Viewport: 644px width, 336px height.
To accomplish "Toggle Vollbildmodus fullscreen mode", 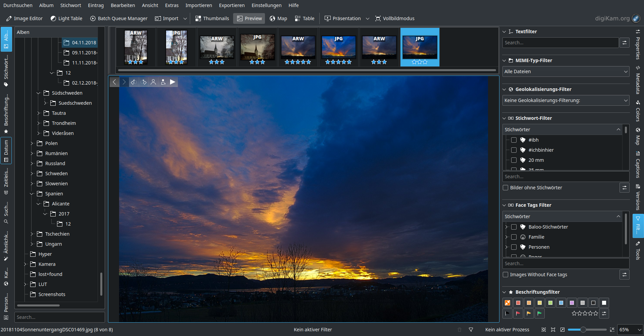I will (395, 18).
